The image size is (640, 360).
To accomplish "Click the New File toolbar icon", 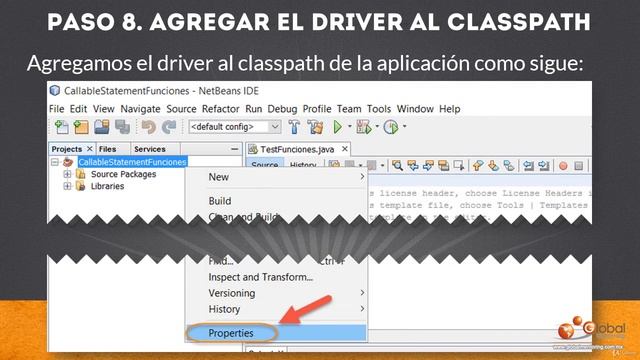I will click(x=62, y=127).
